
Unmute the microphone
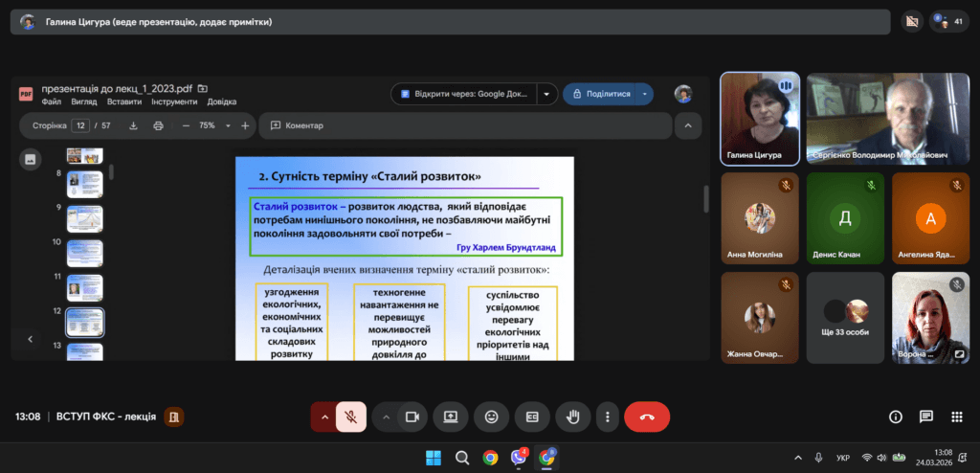click(351, 417)
